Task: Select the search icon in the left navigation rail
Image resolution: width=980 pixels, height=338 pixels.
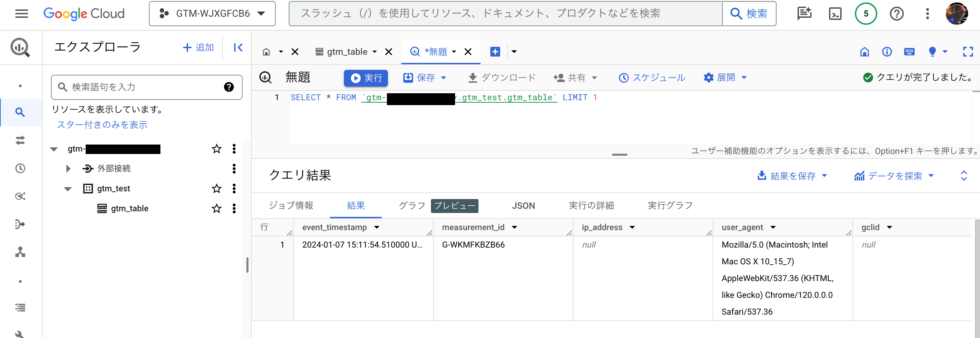Action: click(x=21, y=112)
